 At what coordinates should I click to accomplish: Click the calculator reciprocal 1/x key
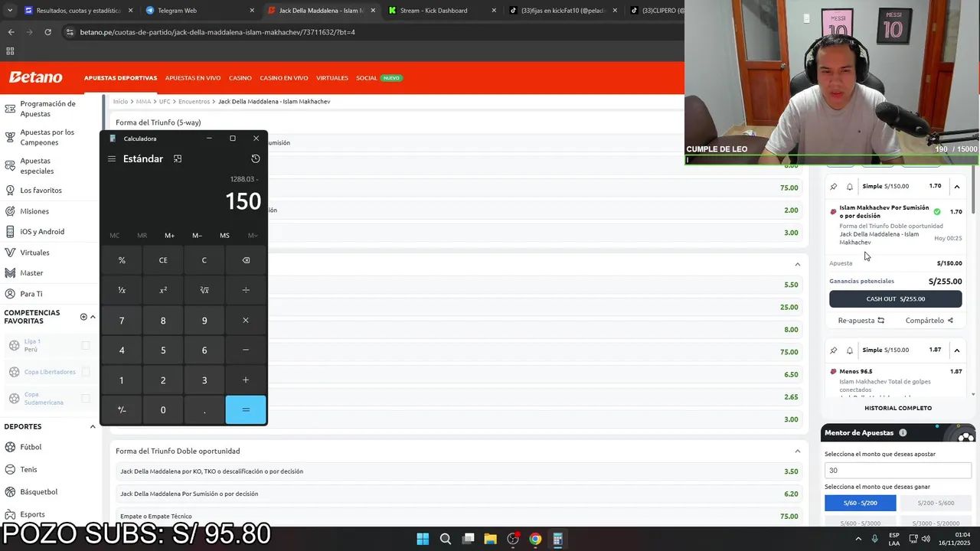(x=122, y=290)
